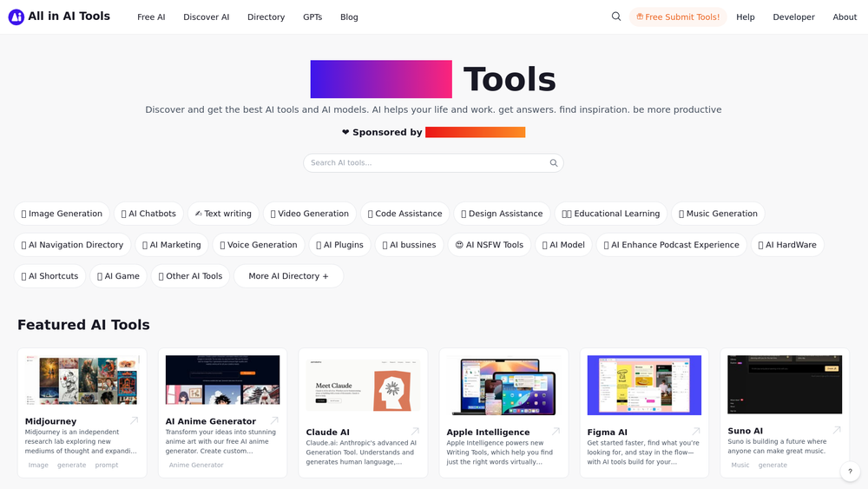Open the About page link

coord(845,17)
